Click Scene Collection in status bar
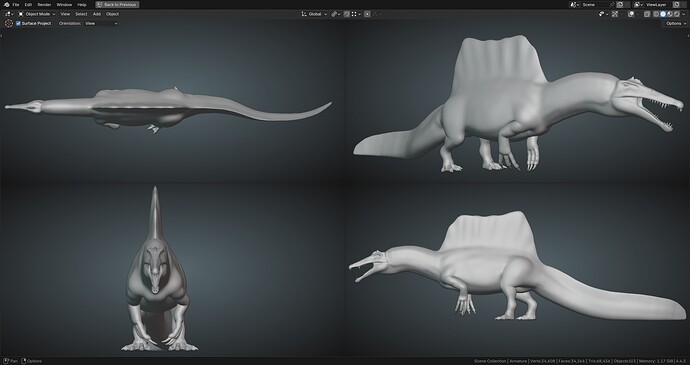The image size is (690, 365). click(x=490, y=361)
